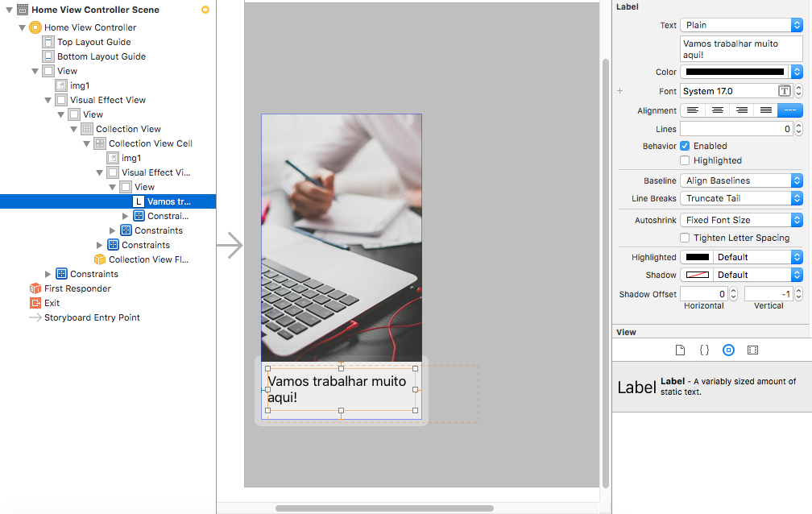Collapse the Collection View Cell tree node
812x514 pixels.
[87, 143]
